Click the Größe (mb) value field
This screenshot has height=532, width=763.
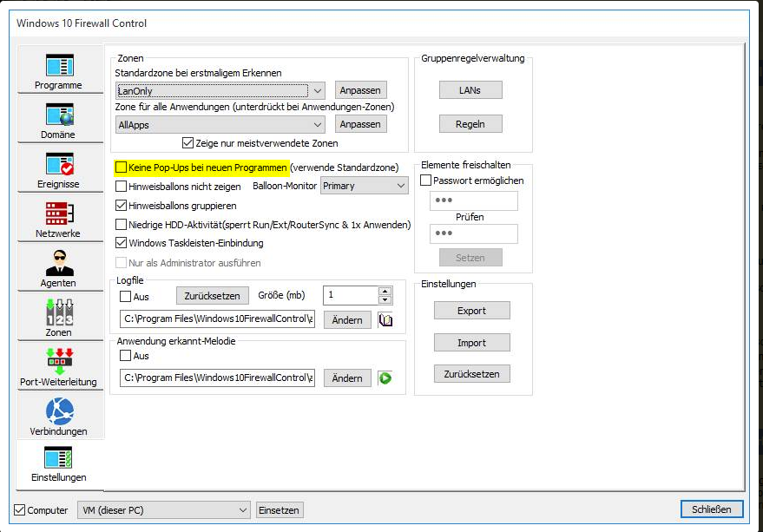351,295
